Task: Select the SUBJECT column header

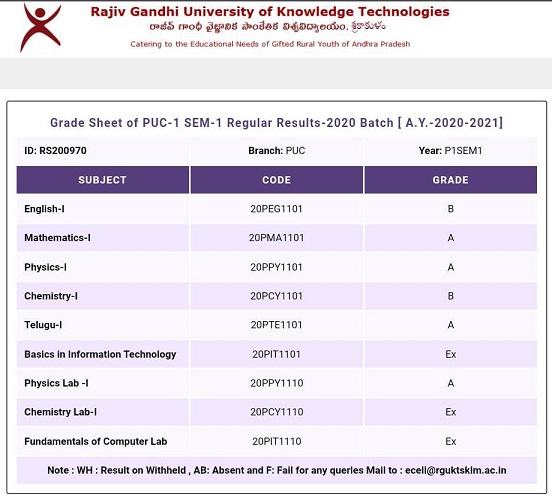Action: coord(102,180)
